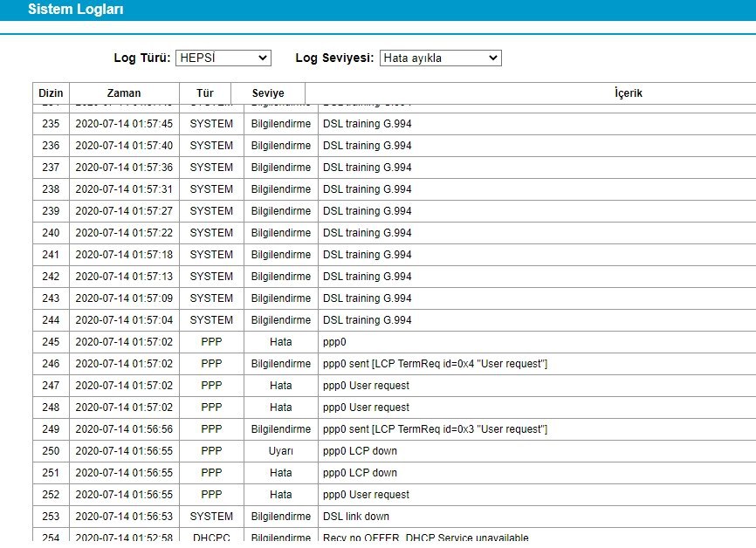Open the Log Türü dropdown showing HEPSİ

pyautogui.click(x=223, y=58)
